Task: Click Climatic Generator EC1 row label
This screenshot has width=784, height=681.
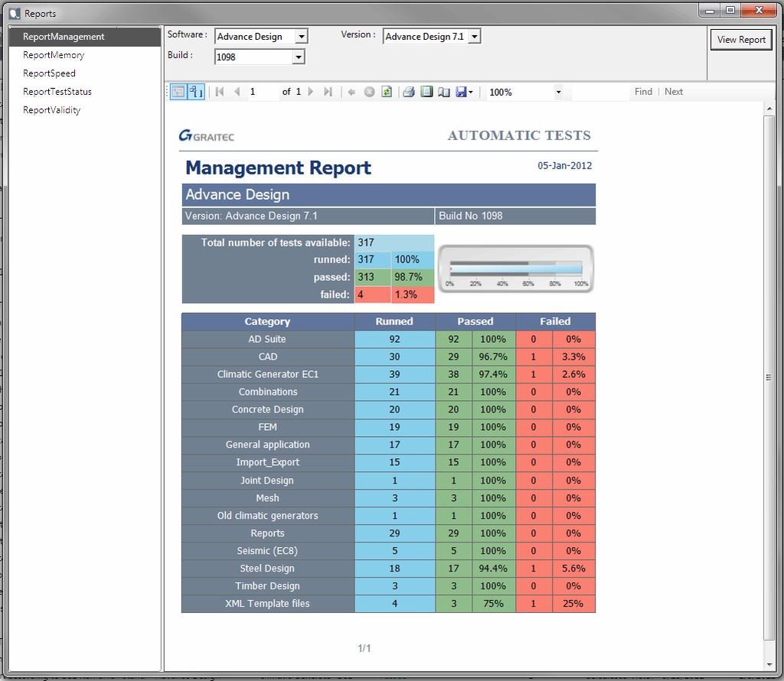Action: (x=267, y=374)
